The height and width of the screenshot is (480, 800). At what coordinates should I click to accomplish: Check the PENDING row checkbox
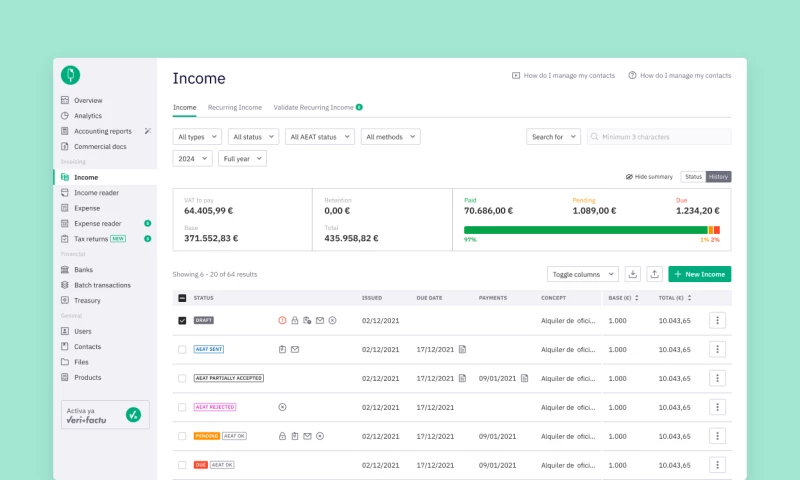point(182,436)
